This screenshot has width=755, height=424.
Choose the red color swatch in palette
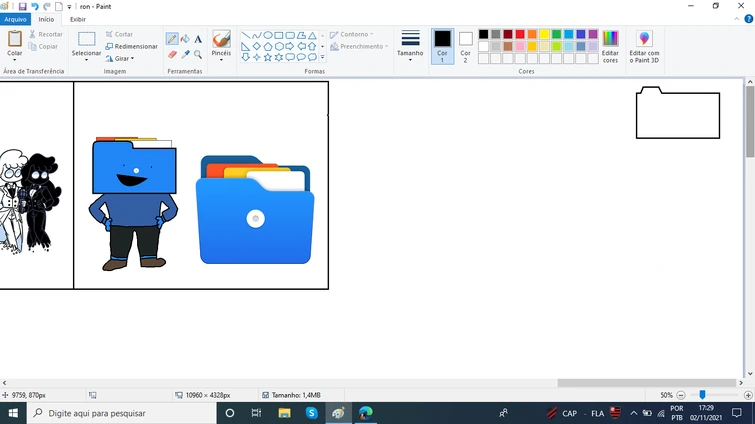[x=520, y=34]
